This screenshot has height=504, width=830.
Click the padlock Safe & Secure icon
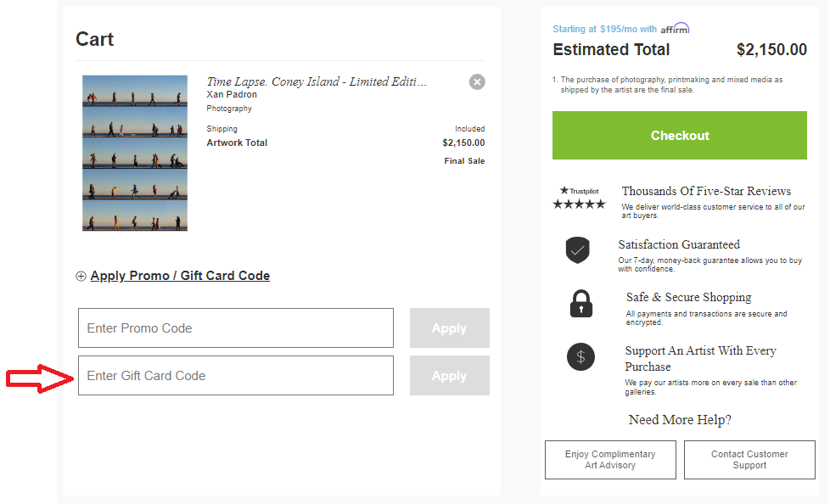pyautogui.click(x=580, y=304)
